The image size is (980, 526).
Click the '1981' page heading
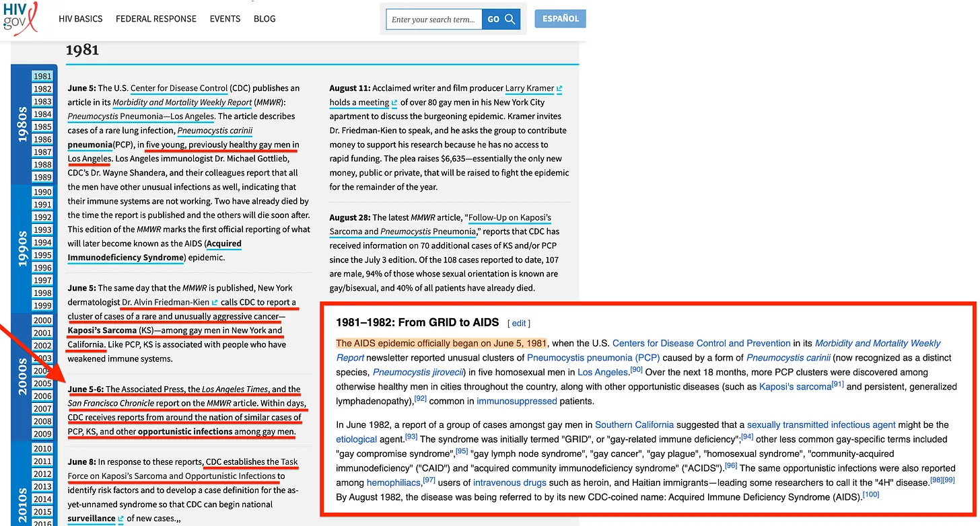tap(82, 50)
